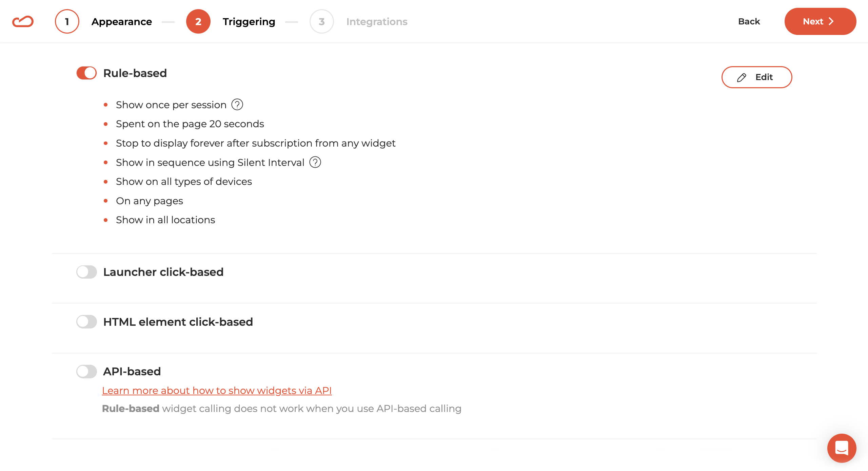Open the chat support bubble icon
The image size is (868, 471).
pos(842,448)
